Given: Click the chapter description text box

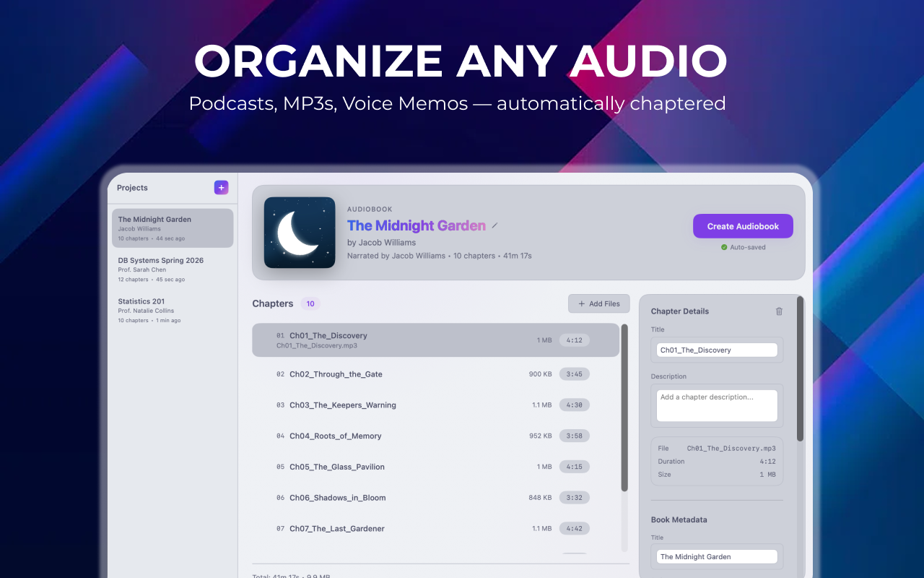Looking at the screenshot, I should [x=716, y=405].
